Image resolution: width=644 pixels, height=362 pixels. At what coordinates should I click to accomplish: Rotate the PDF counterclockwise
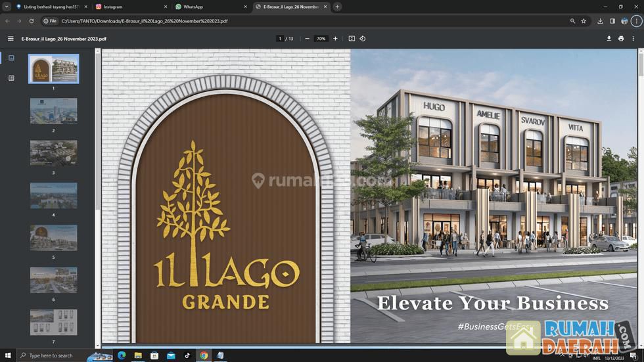[x=363, y=39]
